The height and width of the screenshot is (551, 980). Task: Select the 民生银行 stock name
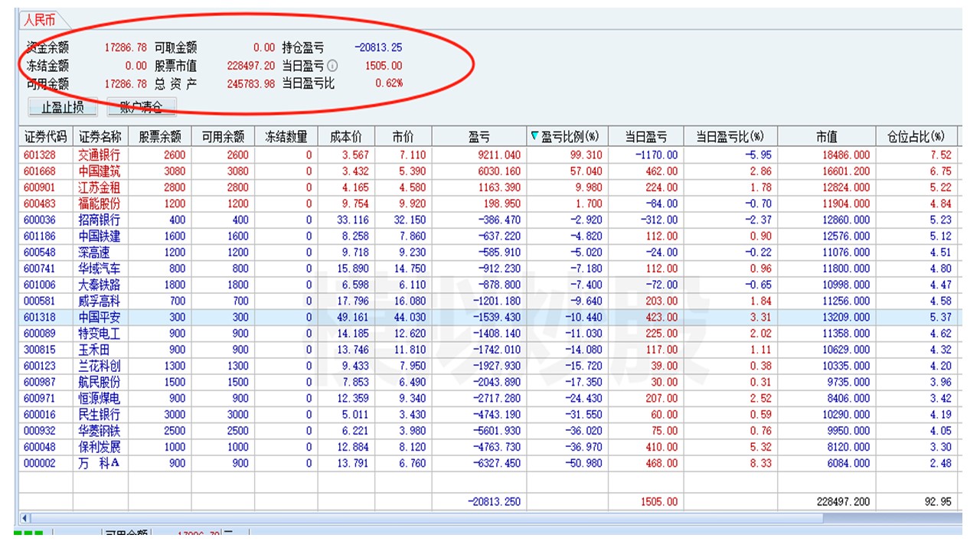pyautogui.click(x=100, y=415)
